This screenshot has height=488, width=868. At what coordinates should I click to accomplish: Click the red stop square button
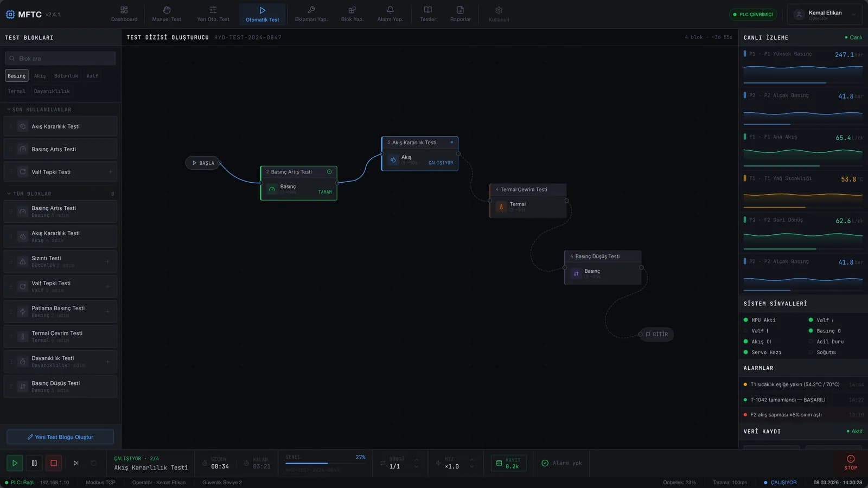tap(54, 463)
